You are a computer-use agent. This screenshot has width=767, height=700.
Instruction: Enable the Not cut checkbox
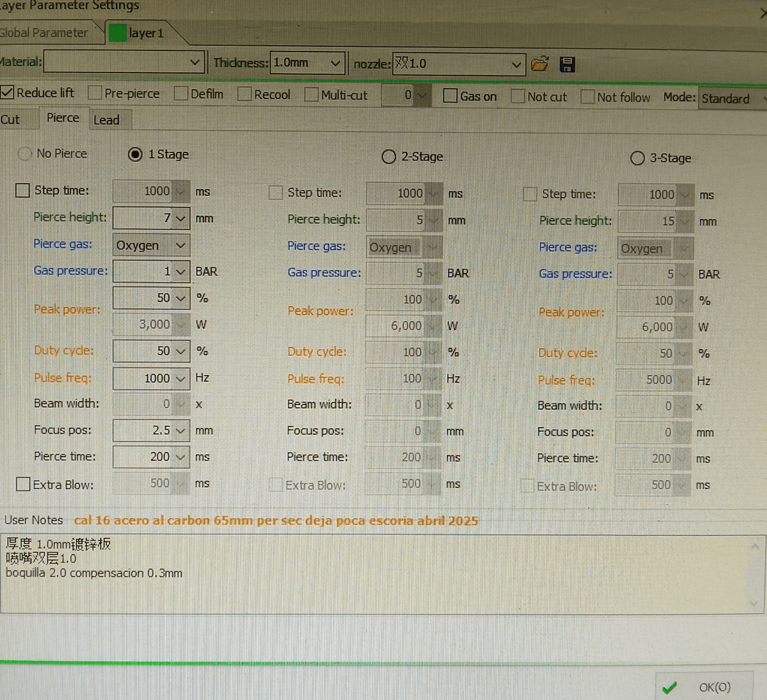point(518,97)
